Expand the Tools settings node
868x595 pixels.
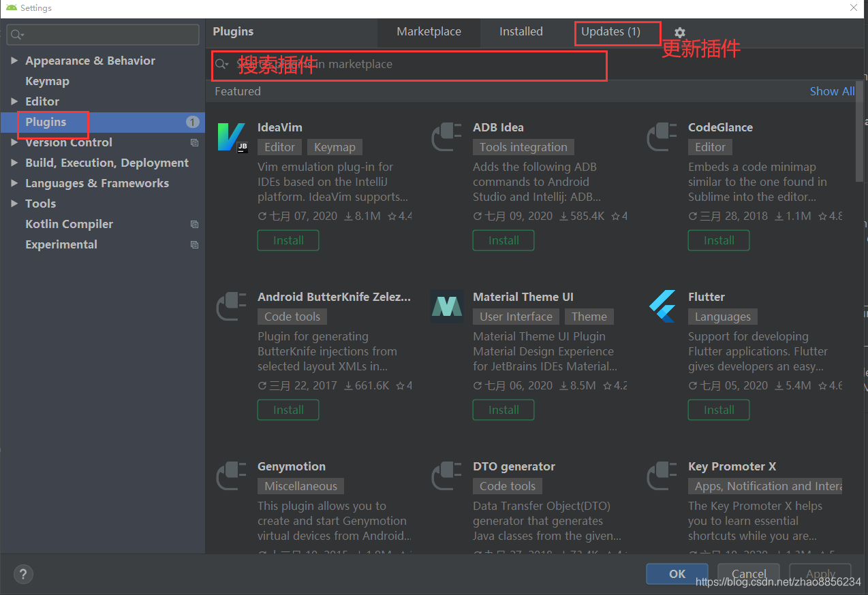pyautogui.click(x=14, y=204)
